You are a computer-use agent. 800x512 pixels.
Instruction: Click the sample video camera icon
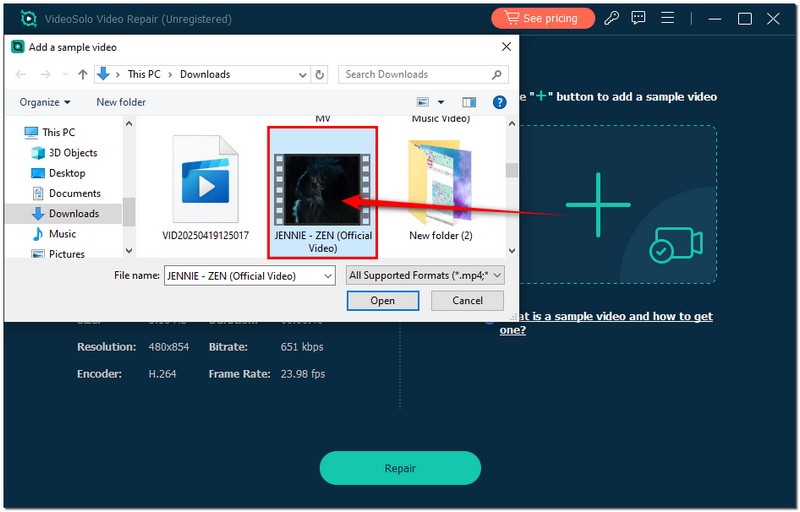click(x=676, y=244)
